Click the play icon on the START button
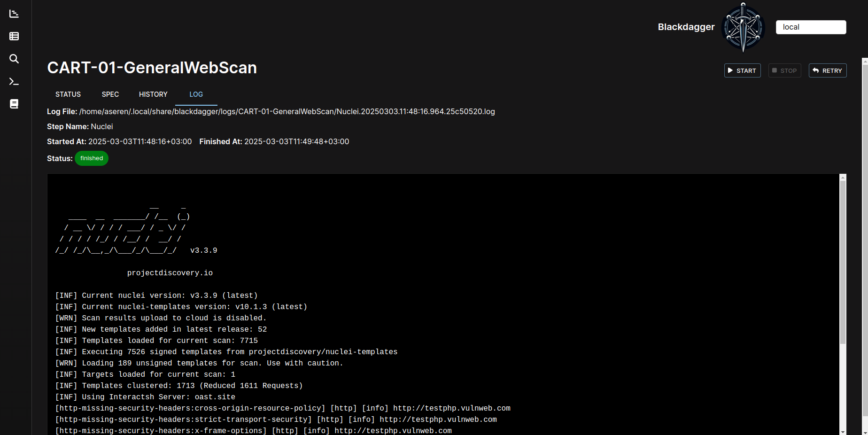 (x=730, y=70)
